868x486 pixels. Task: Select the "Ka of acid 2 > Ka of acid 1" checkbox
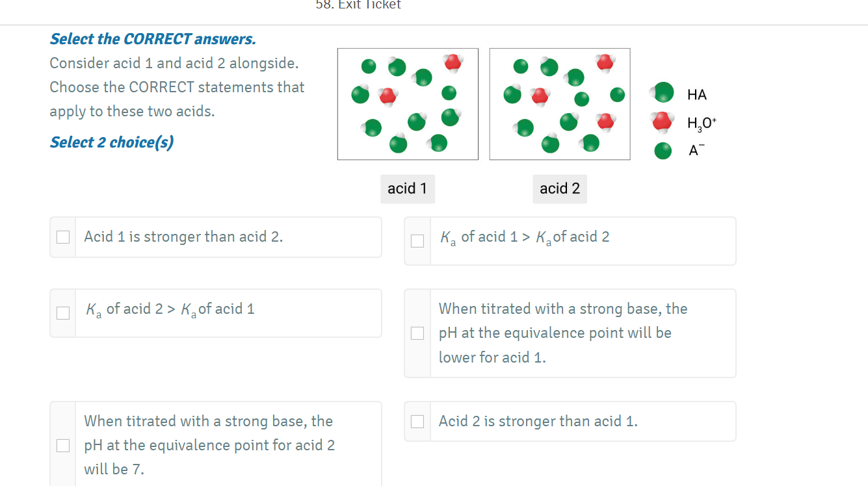click(x=63, y=313)
